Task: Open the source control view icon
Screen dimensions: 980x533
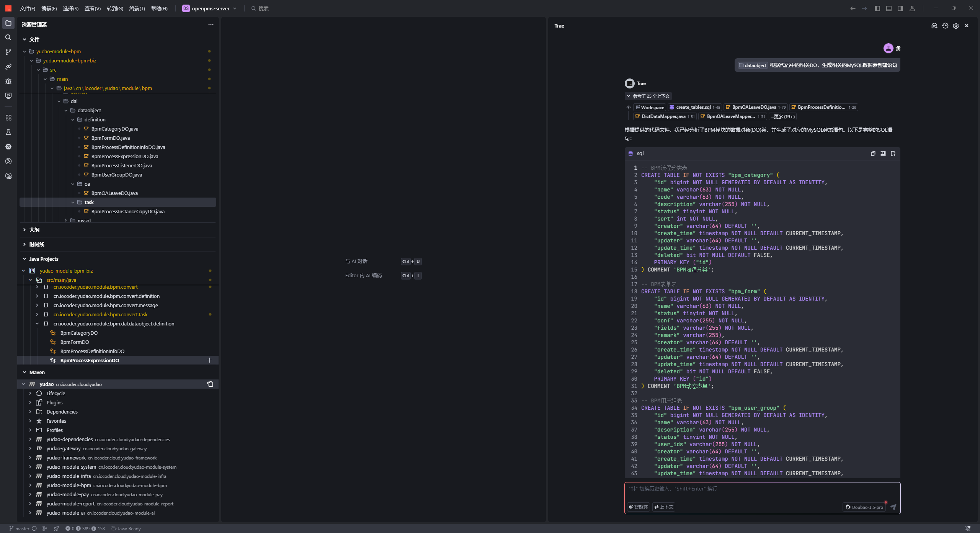Action: (8, 52)
